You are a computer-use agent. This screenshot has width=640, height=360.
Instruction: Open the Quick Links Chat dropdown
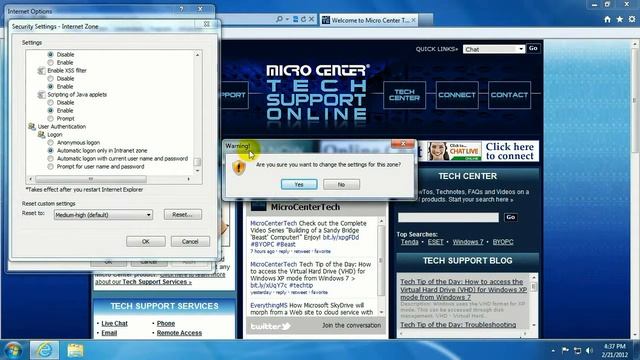[x=494, y=49]
